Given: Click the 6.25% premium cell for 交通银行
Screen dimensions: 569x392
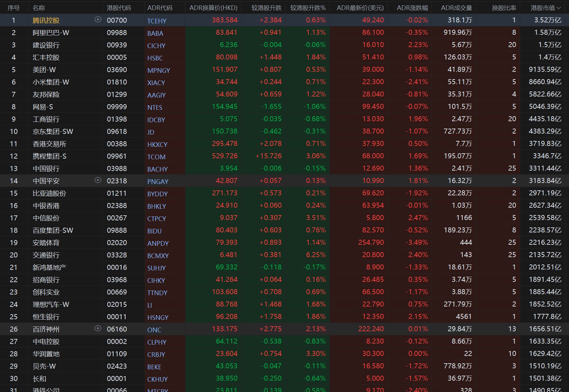Looking at the screenshot, I should point(316,255).
